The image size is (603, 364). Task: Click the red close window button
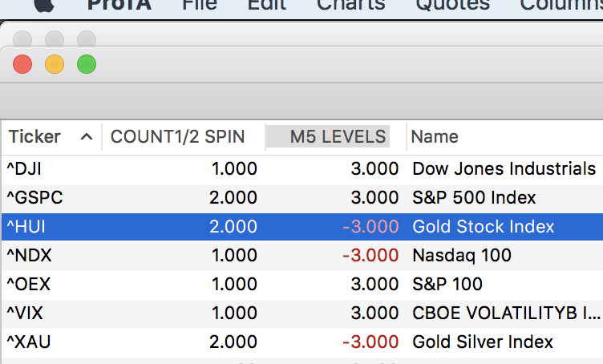click(x=22, y=64)
